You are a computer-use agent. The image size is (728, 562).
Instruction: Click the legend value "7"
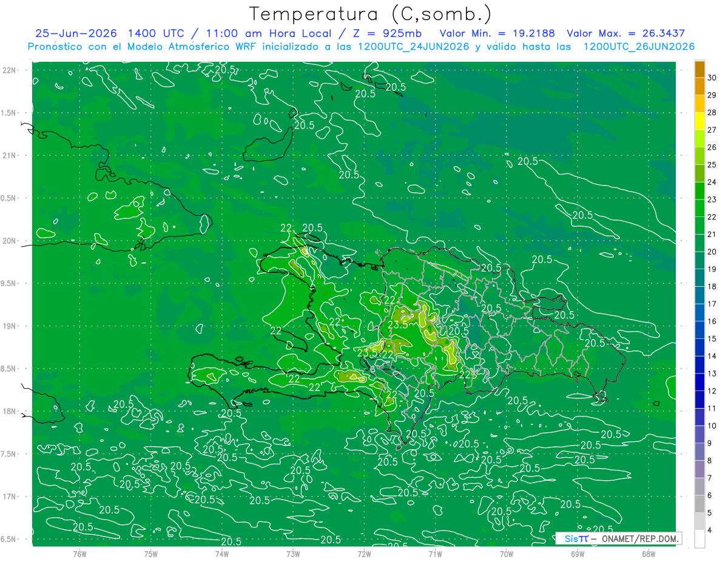pyautogui.click(x=710, y=478)
